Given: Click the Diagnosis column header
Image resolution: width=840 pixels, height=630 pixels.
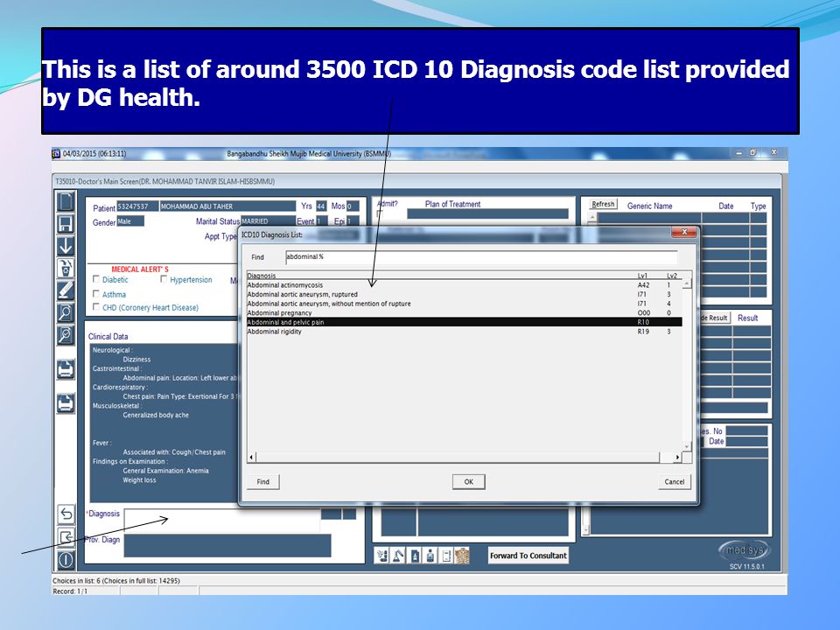Looking at the screenshot, I should 262,276.
